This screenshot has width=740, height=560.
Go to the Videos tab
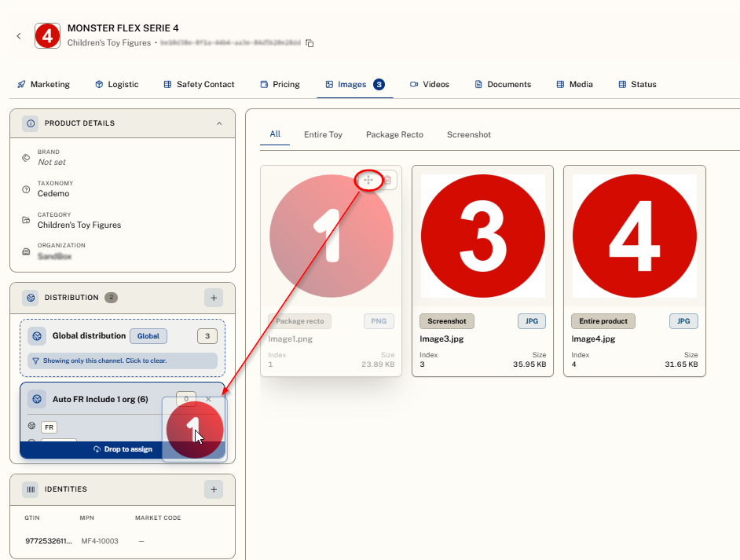(430, 85)
